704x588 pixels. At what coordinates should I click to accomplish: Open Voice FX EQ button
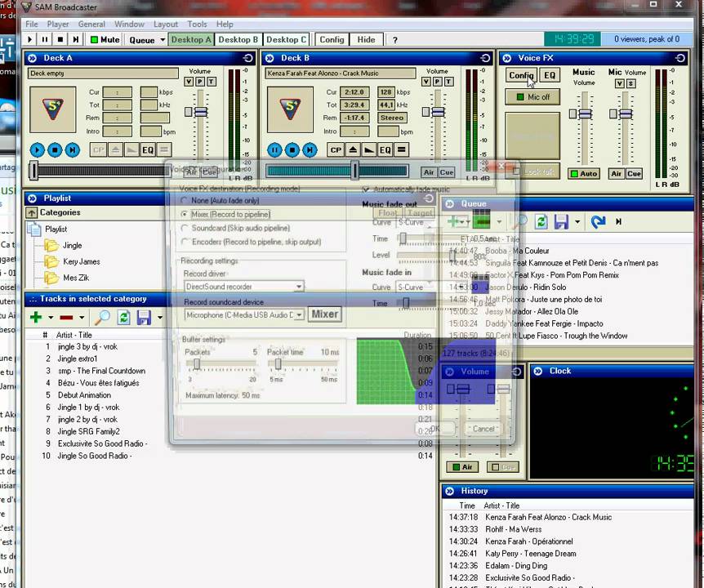click(x=550, y=75)
